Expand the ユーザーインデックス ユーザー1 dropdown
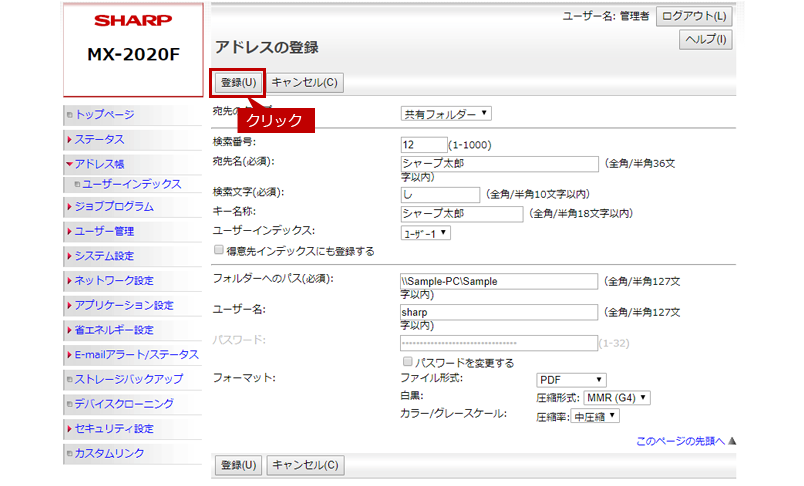The width and height of the screenshot is (804, 486). tap(425, 233)
